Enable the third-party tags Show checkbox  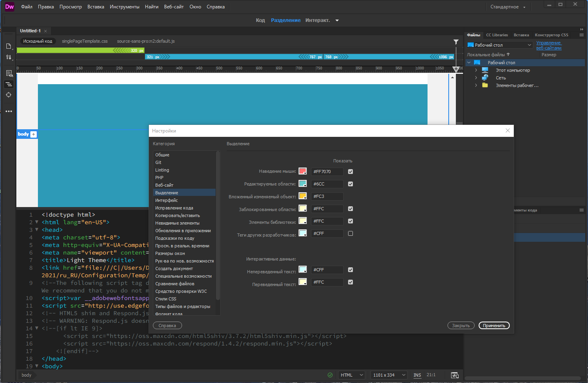350,233
